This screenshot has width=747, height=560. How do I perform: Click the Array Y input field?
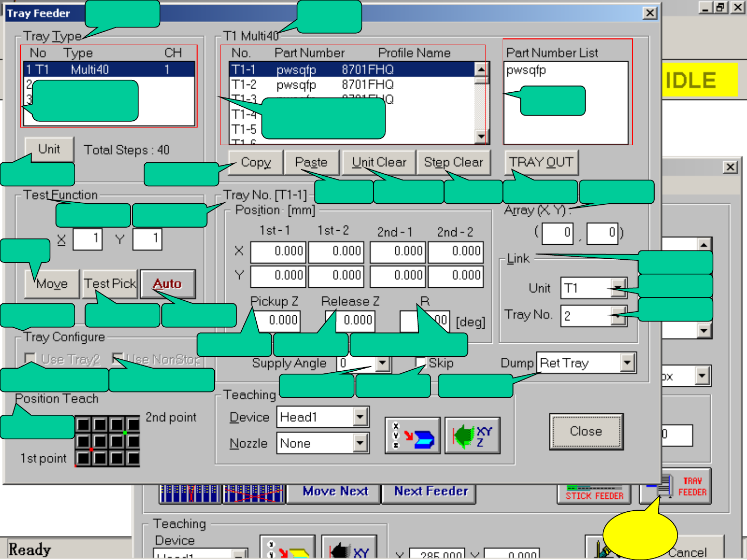(602, 233)
